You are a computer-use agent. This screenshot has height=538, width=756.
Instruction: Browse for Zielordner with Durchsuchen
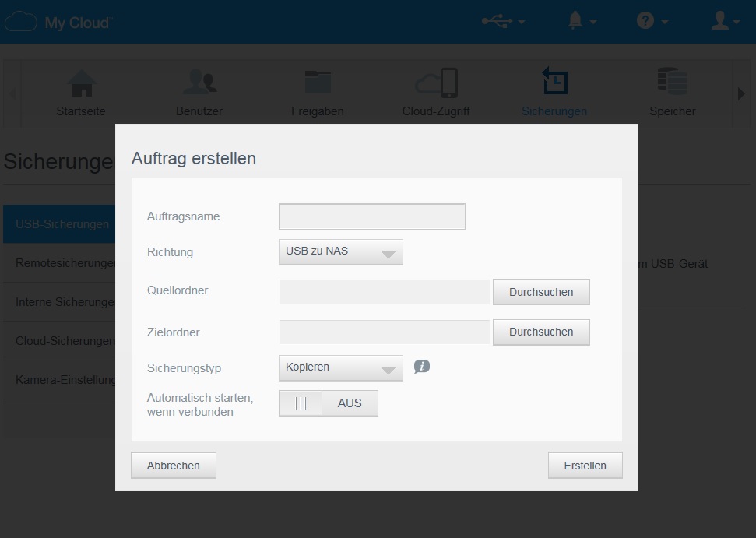(541, 332)
